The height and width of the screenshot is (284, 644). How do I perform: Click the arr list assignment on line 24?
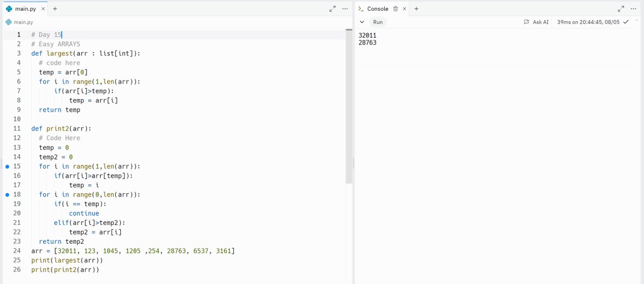pos(133,251)
